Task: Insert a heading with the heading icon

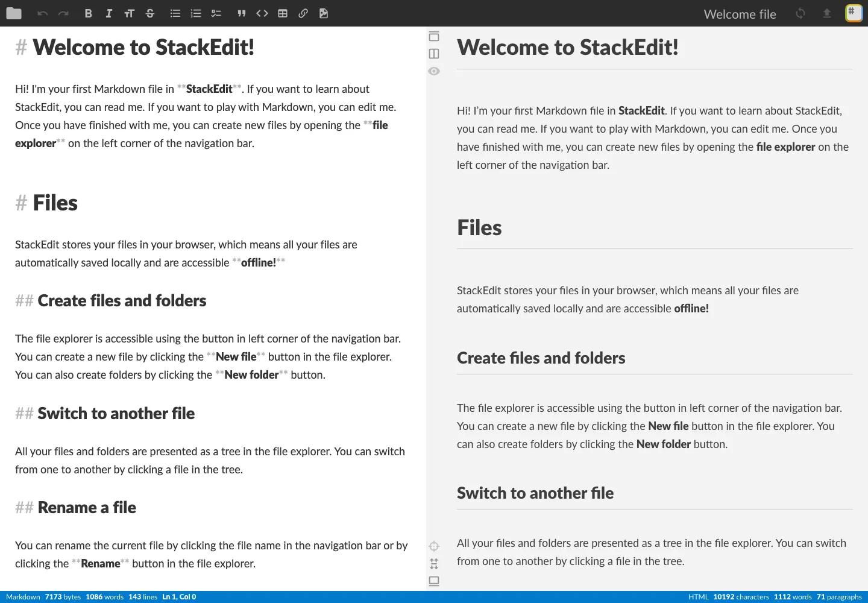Action: click(x=129, y=13)
